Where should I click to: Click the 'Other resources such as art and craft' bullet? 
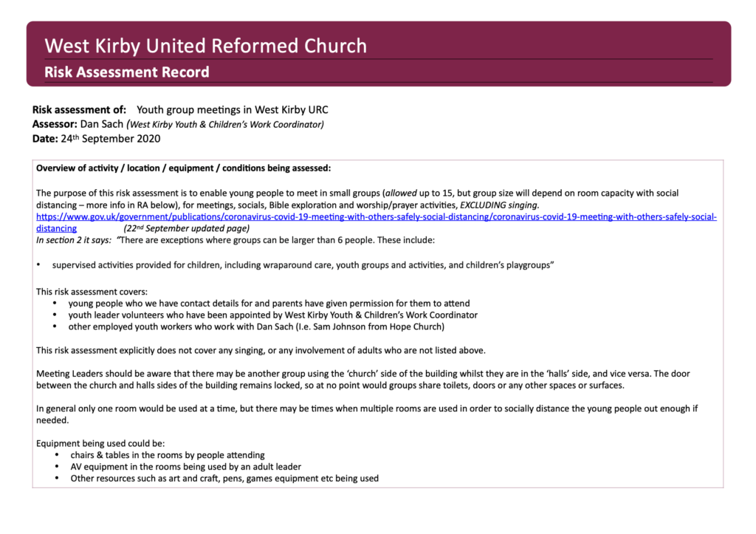224,479
